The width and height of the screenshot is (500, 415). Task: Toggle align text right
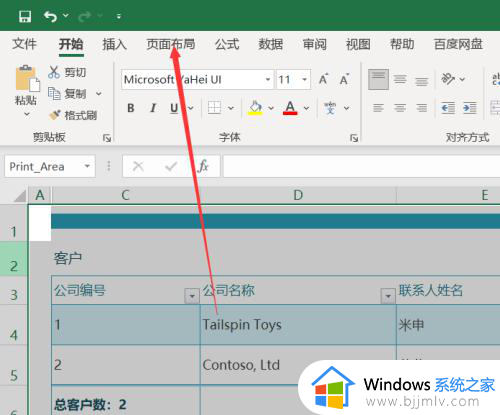[422, 108]
